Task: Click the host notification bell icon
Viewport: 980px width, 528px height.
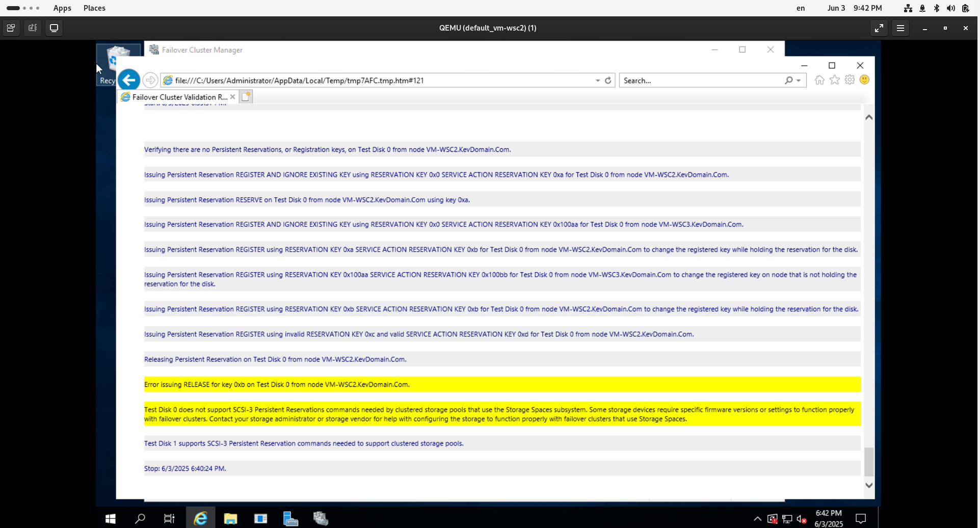Action: 922,8
